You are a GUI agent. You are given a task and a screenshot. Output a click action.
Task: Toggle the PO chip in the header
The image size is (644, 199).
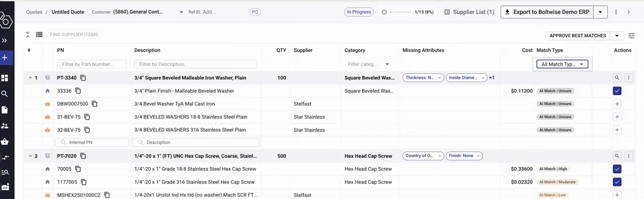pos(255,12)
